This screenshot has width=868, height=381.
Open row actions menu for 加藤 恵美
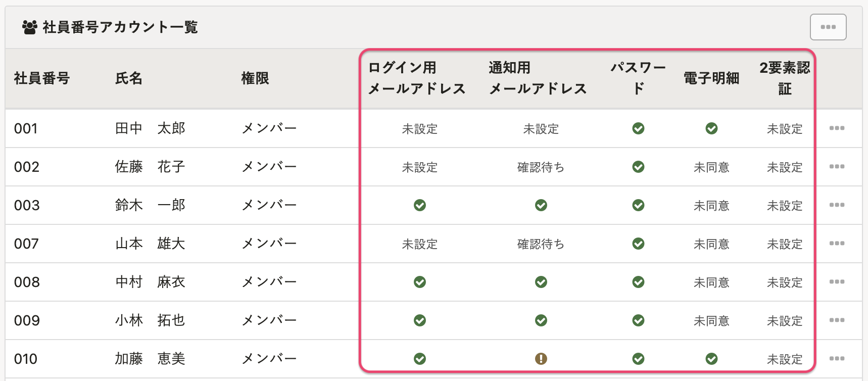837,359
